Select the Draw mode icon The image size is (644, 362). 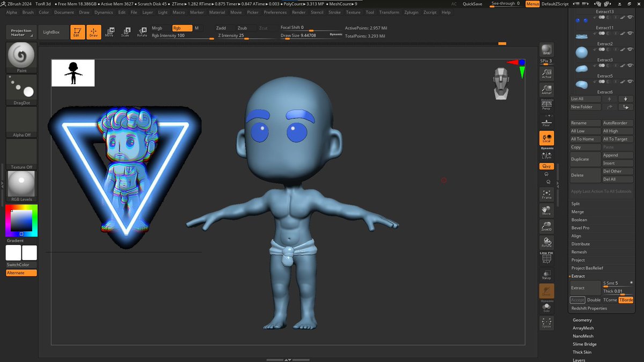tap(94, 32)
